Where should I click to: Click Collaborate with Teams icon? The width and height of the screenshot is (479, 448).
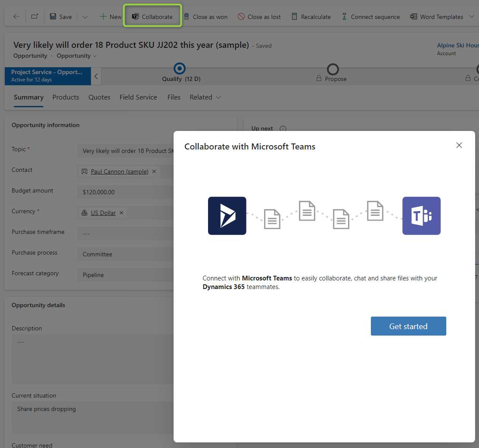coord(135,17)
